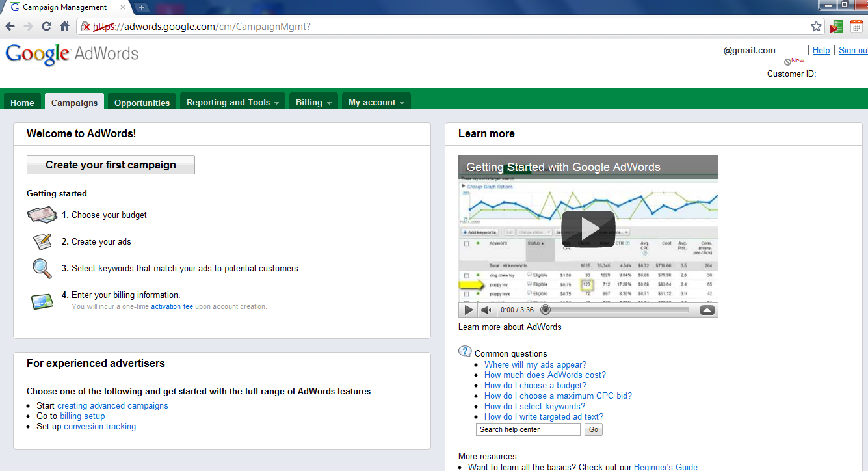
Task: Open the Help link
Action: [x=821, y=51]
